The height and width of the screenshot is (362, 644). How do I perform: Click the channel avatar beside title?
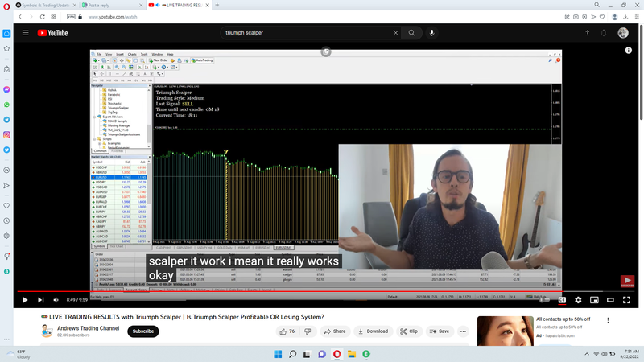pos(47,331)
